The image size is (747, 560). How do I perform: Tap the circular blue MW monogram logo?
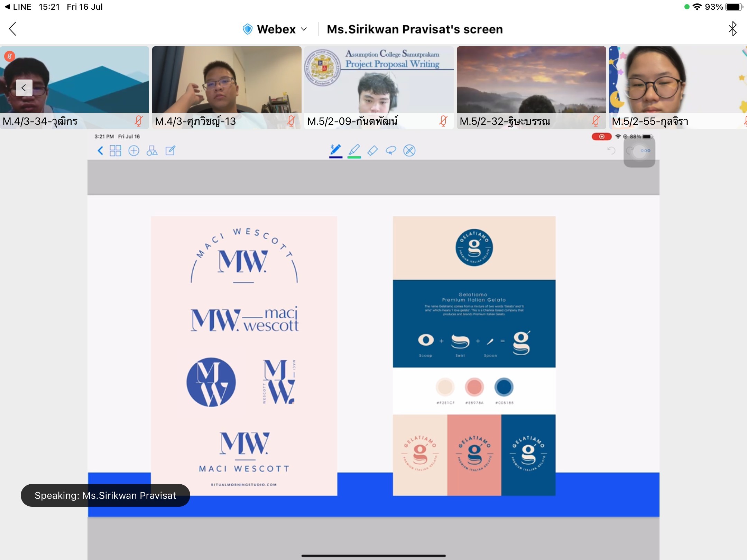coord(211,382)
